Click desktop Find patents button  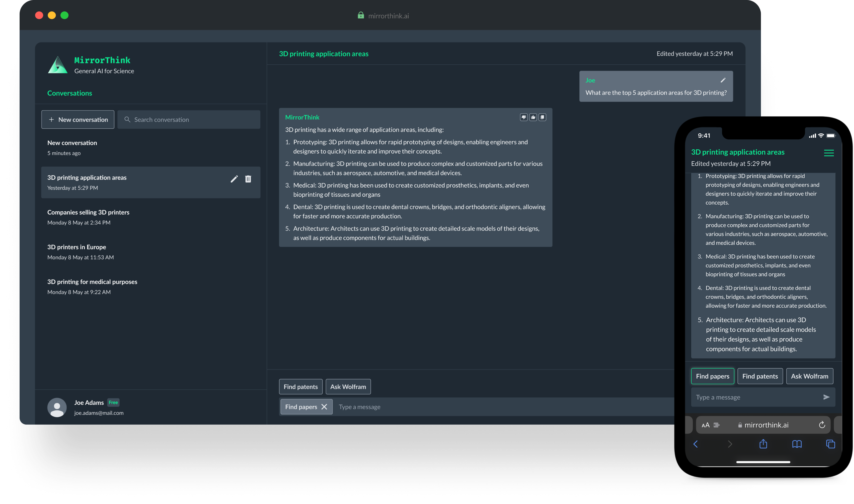[300, 387]
